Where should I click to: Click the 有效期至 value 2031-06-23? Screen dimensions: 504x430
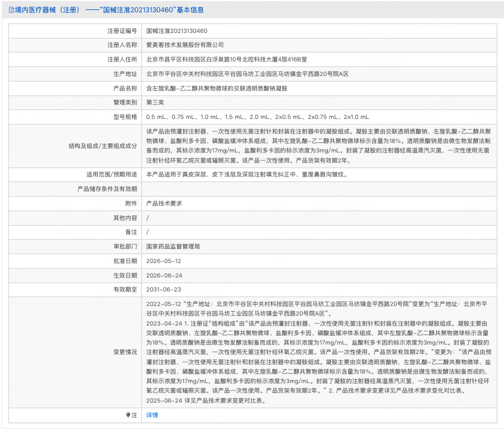coord(164,290)
